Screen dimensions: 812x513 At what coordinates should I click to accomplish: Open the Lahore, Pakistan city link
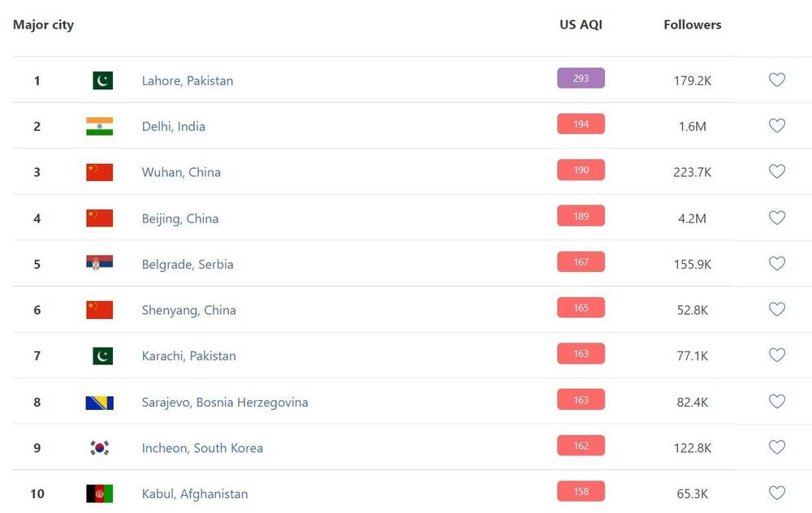[188, 80]
